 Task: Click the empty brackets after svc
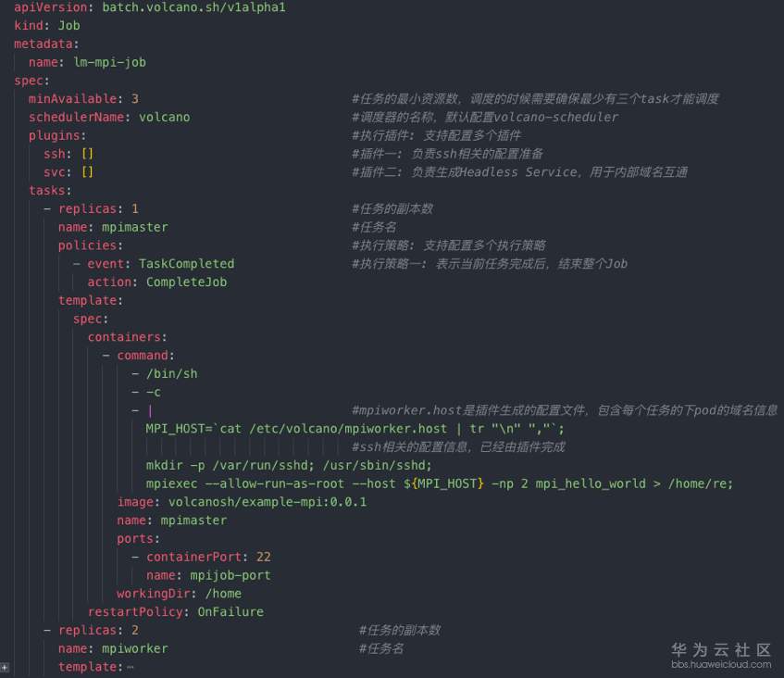pos(88,172)
